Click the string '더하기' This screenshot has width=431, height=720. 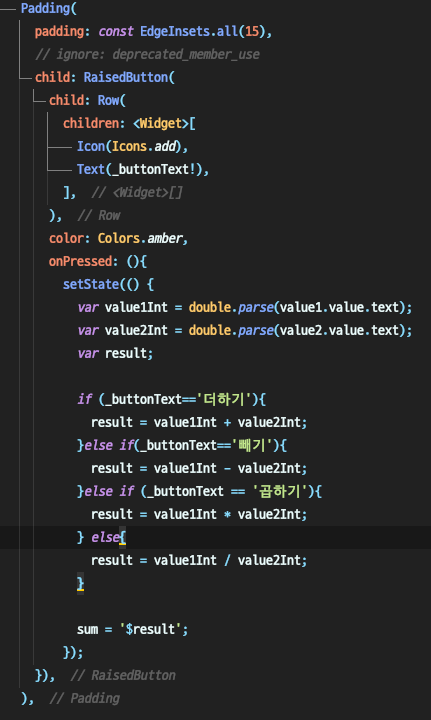224,399
